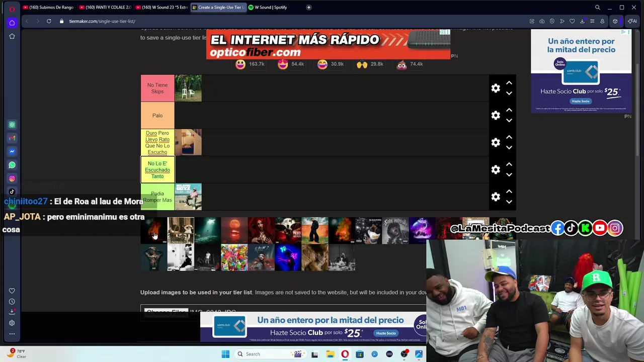Viewport: 644px width, 362px height.
Task: Open Opera profile account icon
Action: [602, 21]
